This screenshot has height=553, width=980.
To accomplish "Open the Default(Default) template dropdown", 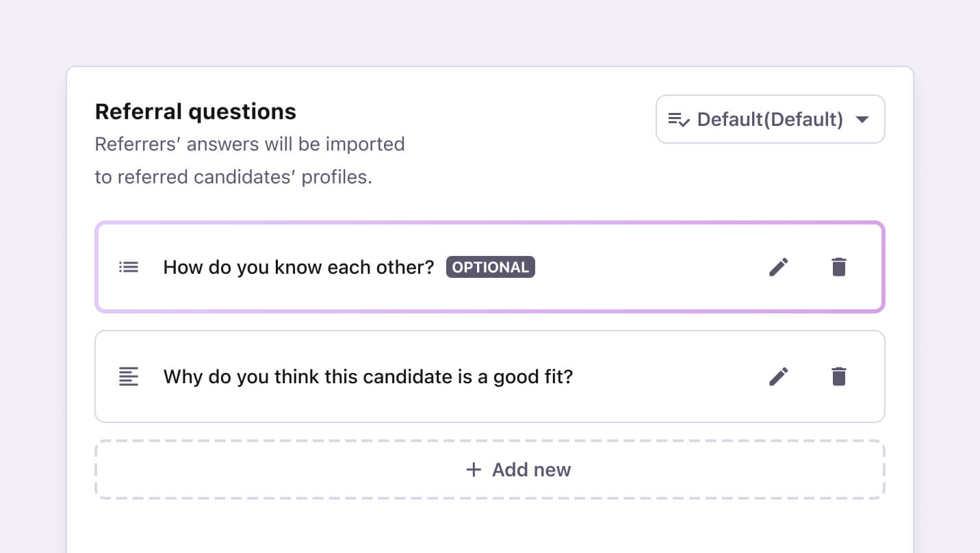I will (770, 119).
